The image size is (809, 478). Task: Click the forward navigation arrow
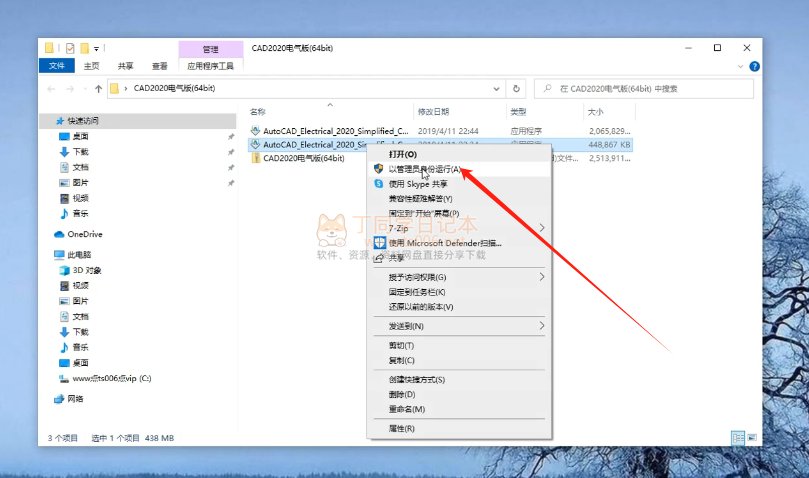point(70,89)
